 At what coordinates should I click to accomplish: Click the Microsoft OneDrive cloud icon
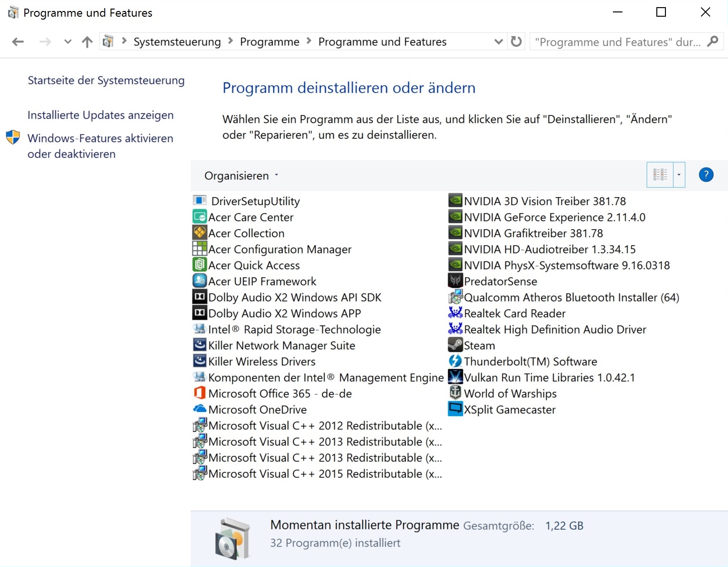(x=200, y=409)
